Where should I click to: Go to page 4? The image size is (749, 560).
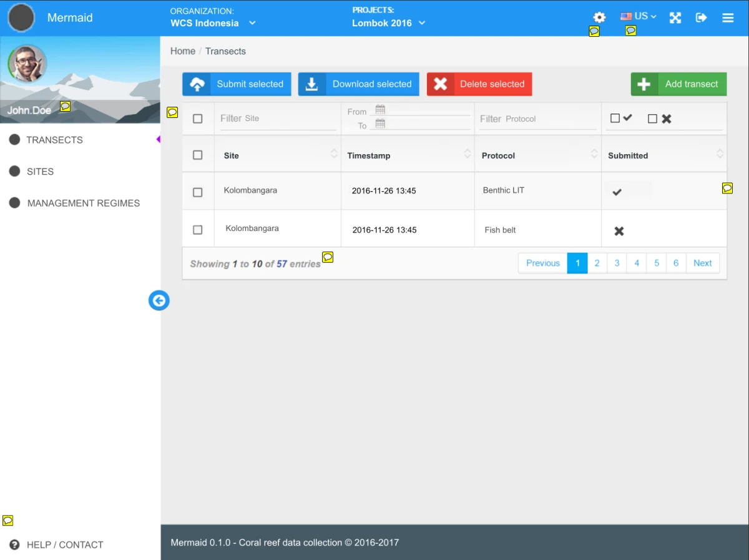coord(637,263)
